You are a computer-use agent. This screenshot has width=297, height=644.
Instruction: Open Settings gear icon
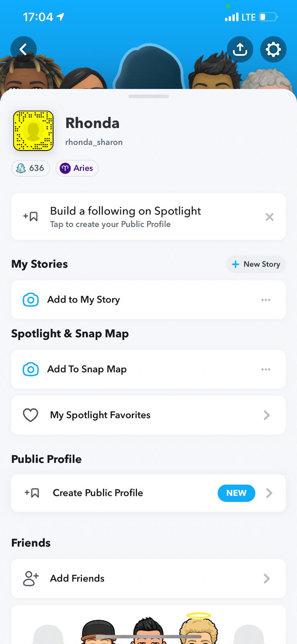pyautogui.click(x=273, y=50)
